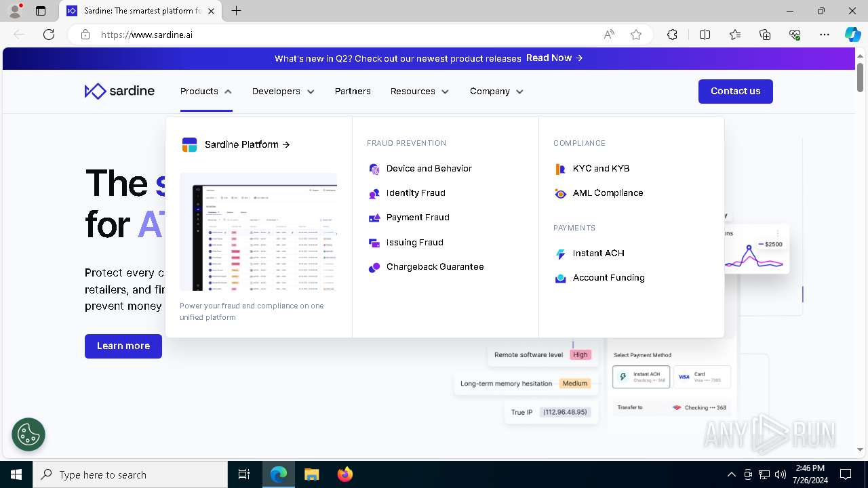Open Edge Settings and more menu
This screenshot has height=488, width=868.
(825, 35)
